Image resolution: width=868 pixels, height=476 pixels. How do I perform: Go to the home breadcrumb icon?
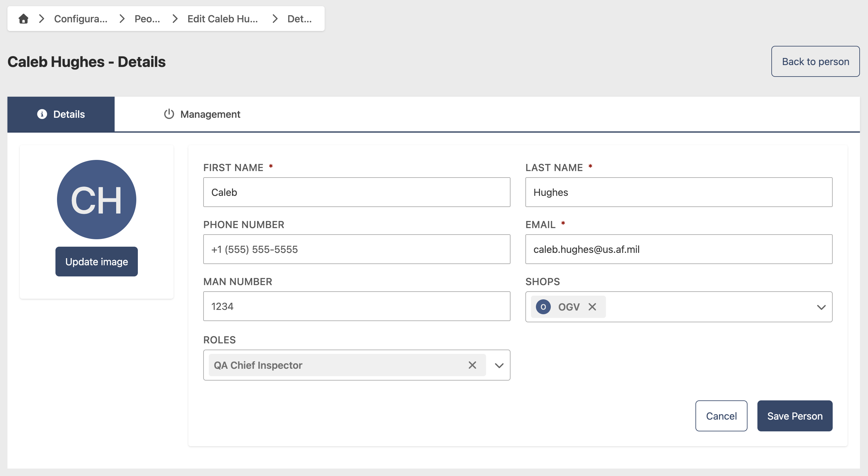coord(23,19)
